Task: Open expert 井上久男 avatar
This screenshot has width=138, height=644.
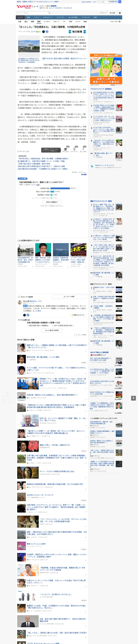Action: pos(20,302)
